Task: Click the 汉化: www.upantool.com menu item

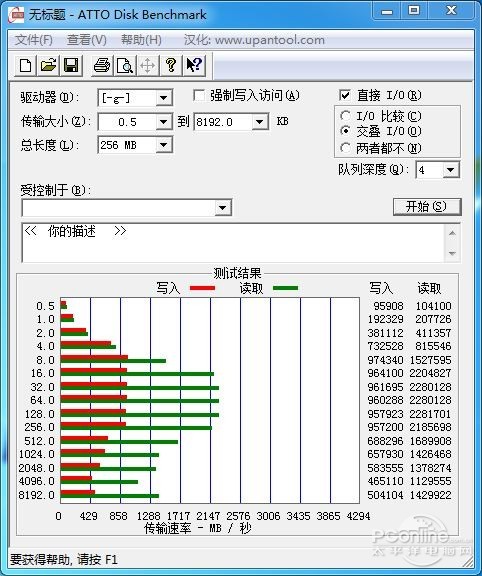Action: click(254, 40)
